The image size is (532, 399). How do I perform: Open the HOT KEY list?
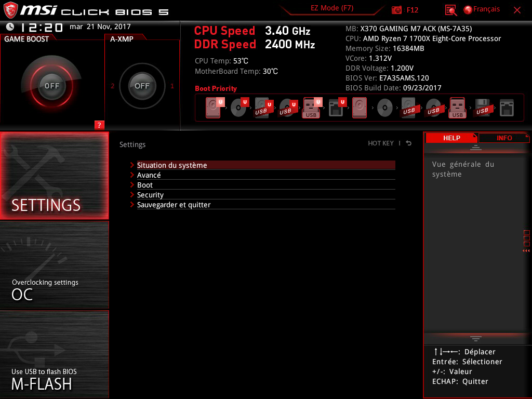(381, 143)
